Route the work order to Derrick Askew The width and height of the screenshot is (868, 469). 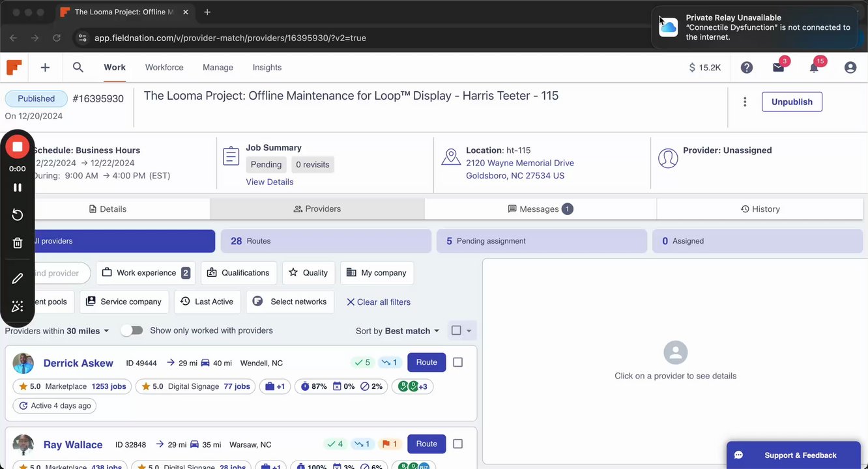click(427, 362)
